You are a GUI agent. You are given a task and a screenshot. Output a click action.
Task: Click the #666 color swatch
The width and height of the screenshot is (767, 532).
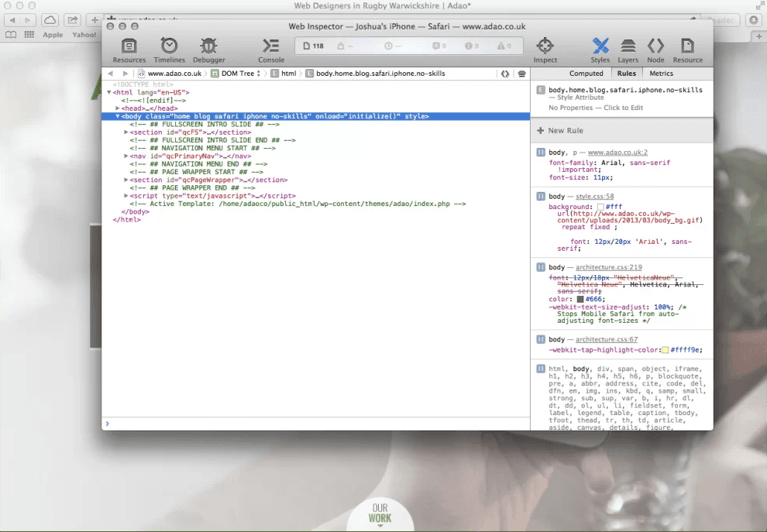[x=580, y=299]
